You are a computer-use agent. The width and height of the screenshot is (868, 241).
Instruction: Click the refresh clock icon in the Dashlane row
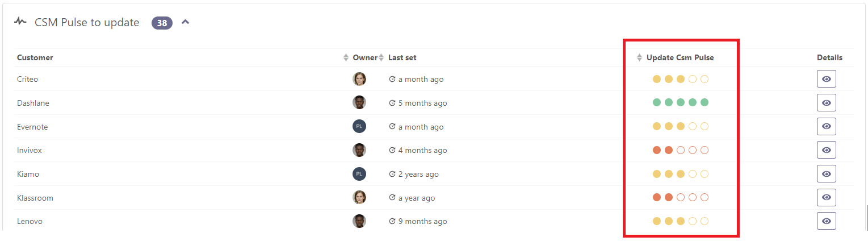392,103
